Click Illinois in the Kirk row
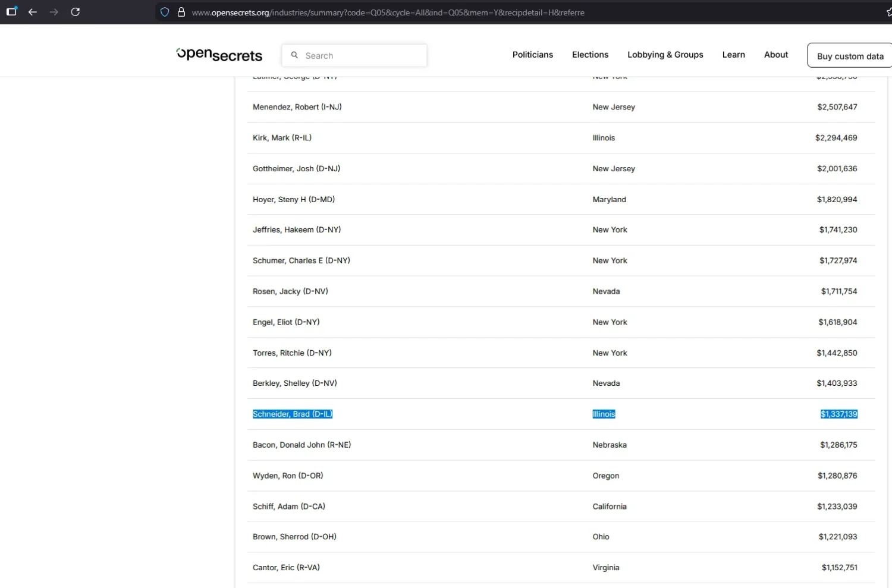892x588 pixels. [x=604, y=138]
